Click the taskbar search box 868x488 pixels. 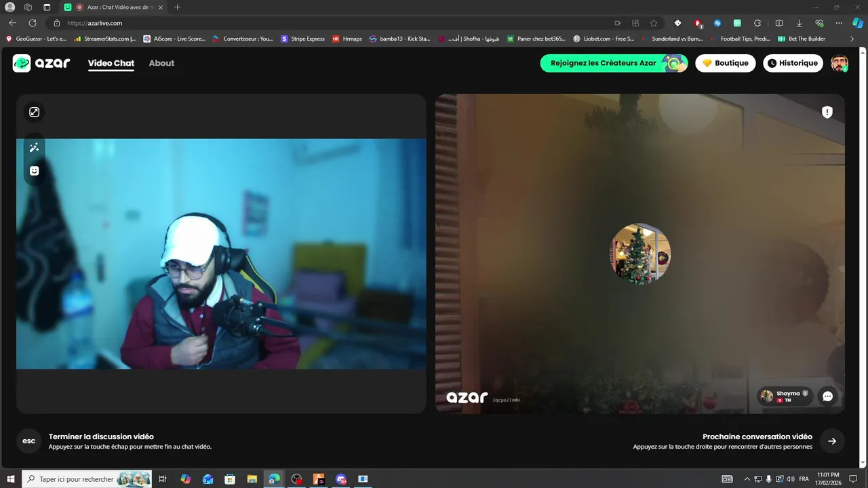(87, 479)
